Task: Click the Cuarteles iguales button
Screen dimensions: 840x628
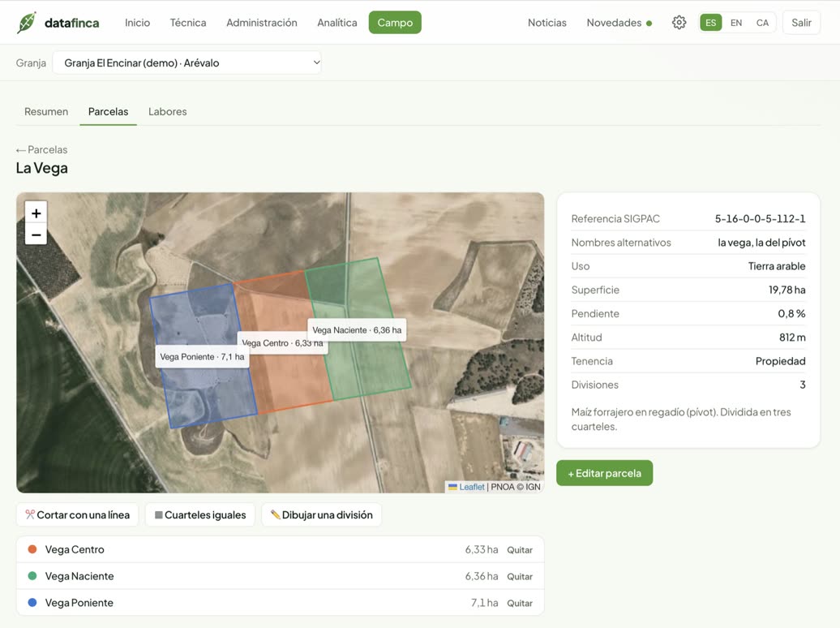Action: click(x=199, y=515)
